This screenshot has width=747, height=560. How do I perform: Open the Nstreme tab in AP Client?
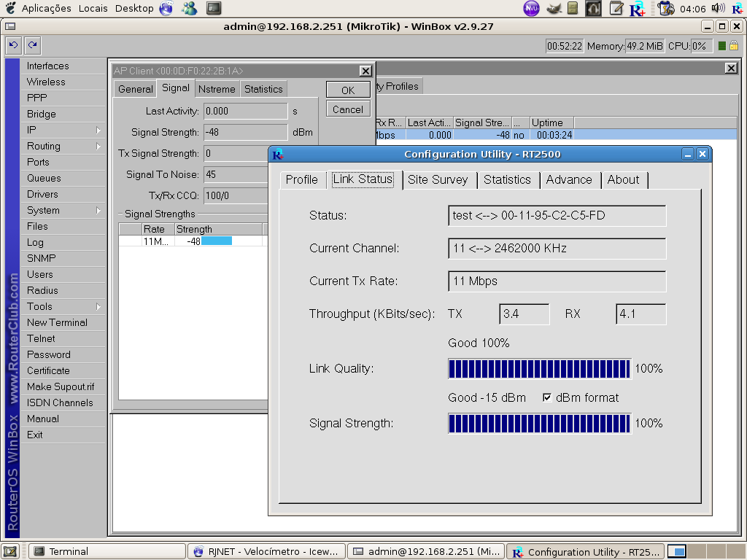coord(217,89)
